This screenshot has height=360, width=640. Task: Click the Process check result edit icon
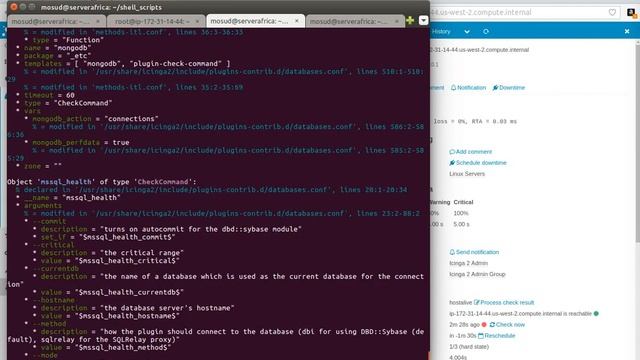pyautogui.click(x=476, y=302)
